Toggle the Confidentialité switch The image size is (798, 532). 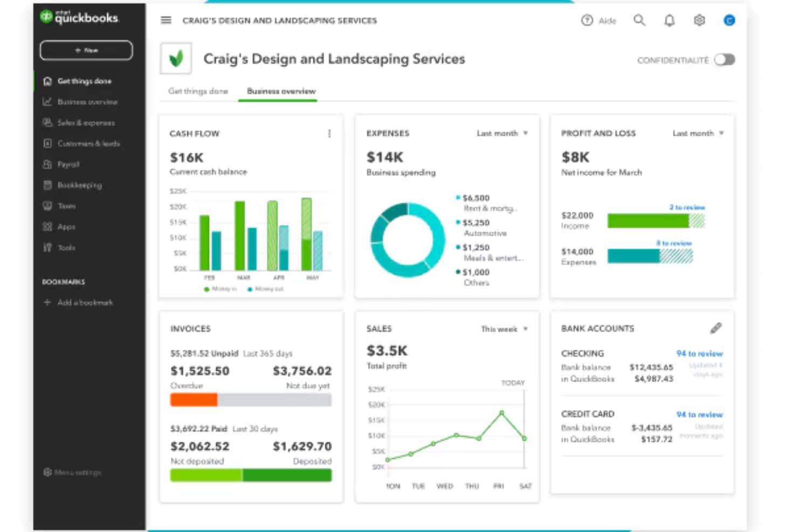[725, 59]
